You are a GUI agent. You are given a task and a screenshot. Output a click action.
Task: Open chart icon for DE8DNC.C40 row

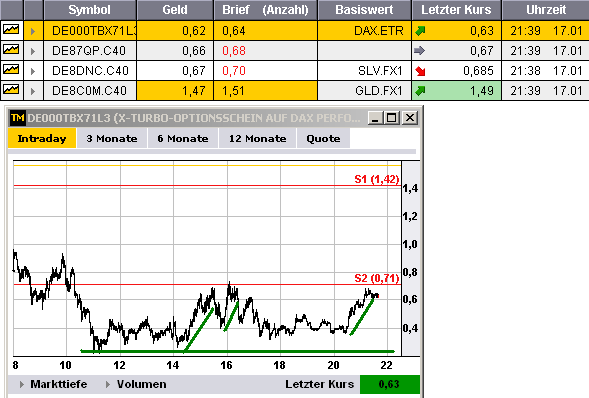11,69
